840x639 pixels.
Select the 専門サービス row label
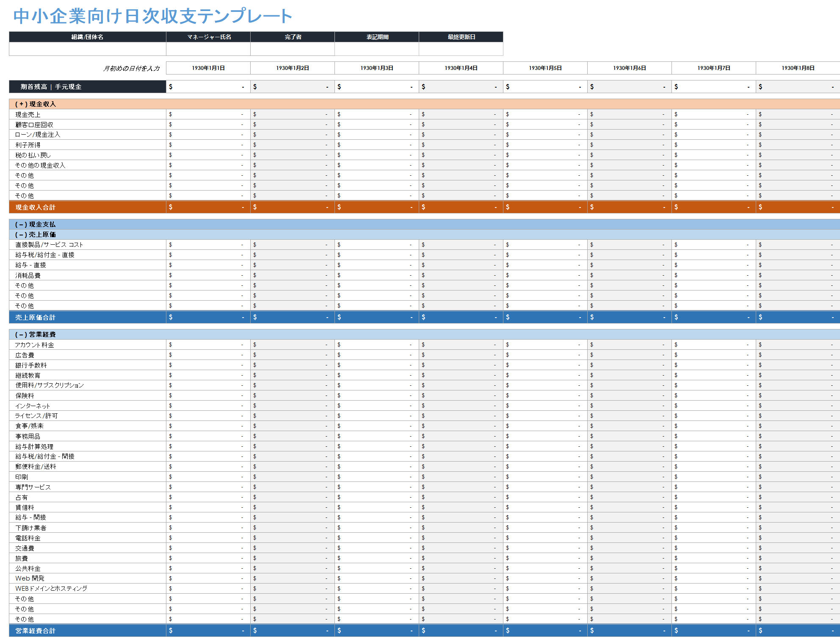point(88,487)
